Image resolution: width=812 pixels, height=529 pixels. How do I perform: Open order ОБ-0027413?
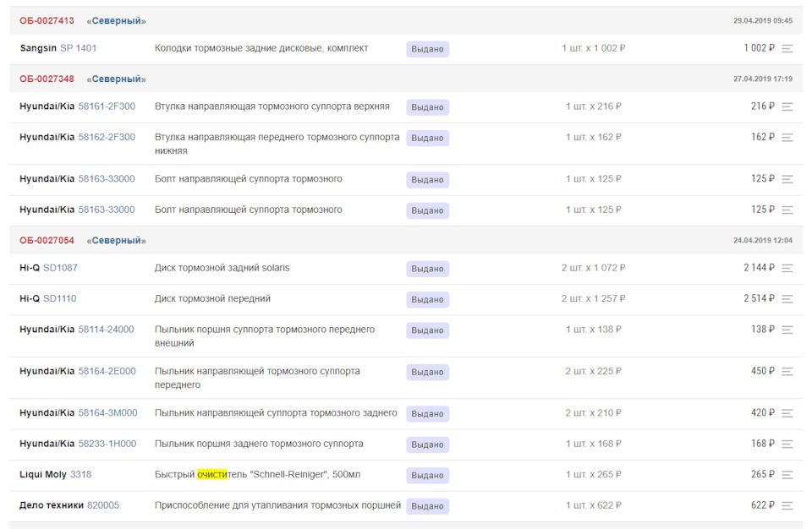tap(47, 21)
